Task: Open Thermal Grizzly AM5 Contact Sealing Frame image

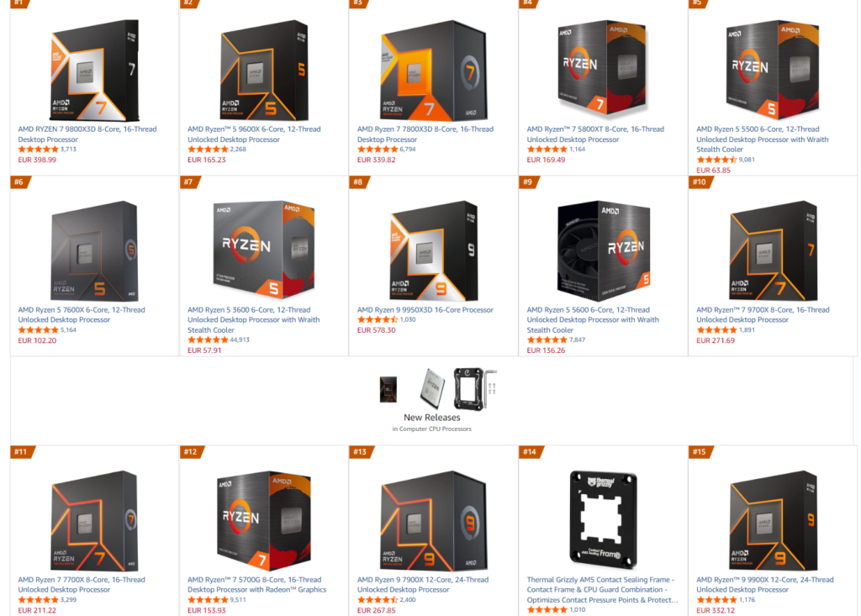Action: (603, 519)
